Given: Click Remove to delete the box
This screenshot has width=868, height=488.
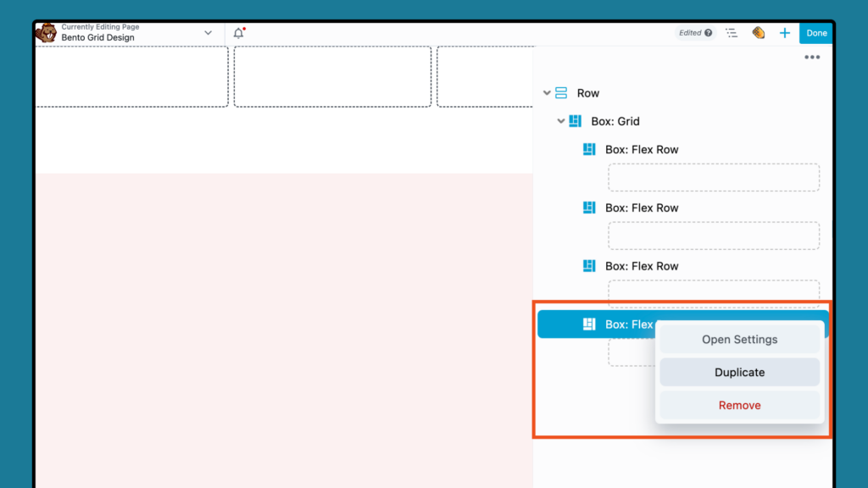Looking at the screenshot, I should (739, 405).
